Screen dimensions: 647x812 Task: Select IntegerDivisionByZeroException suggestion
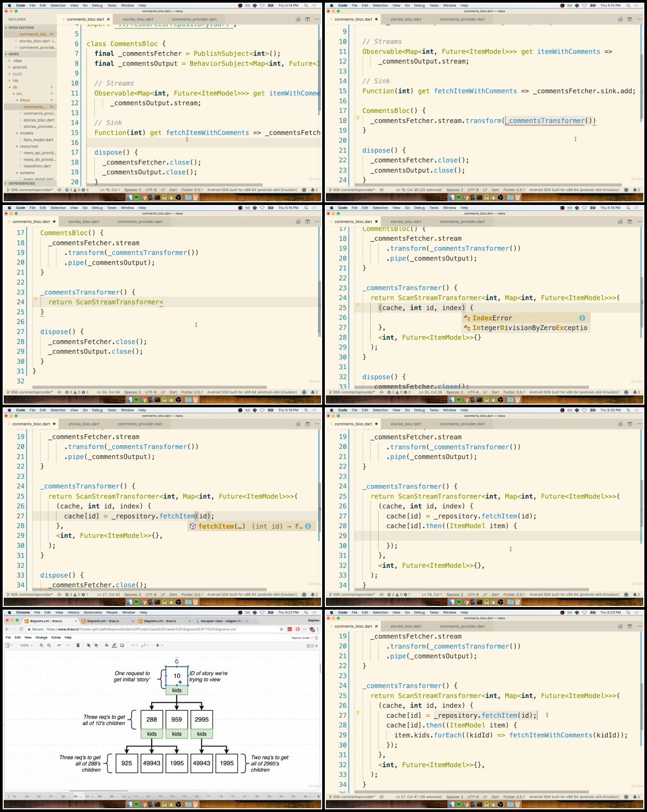(526, 328)
